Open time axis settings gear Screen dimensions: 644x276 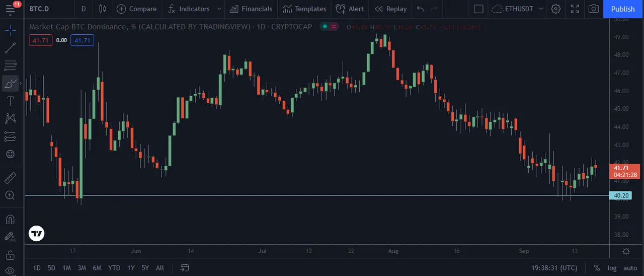626,251
